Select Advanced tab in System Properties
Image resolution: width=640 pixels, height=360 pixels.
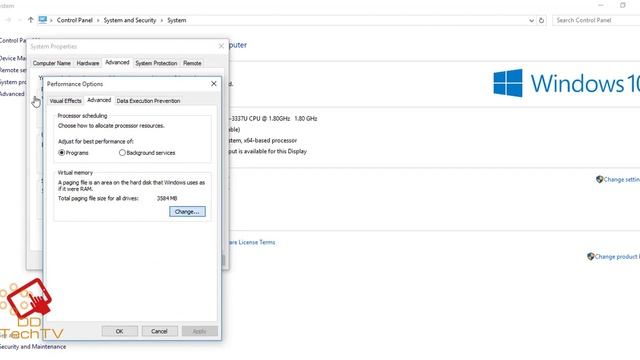point(117,62)
